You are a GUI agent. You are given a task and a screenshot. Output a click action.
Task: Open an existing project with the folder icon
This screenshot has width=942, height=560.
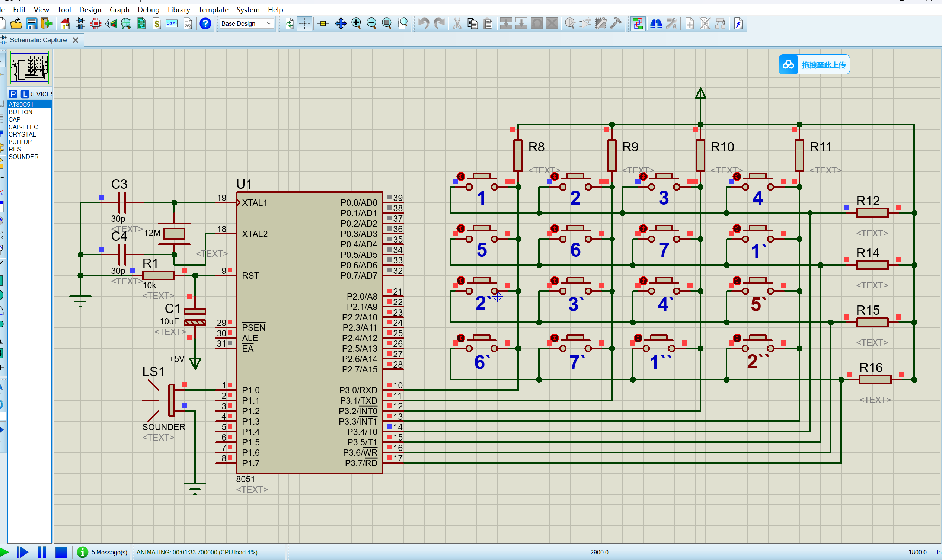16,24
